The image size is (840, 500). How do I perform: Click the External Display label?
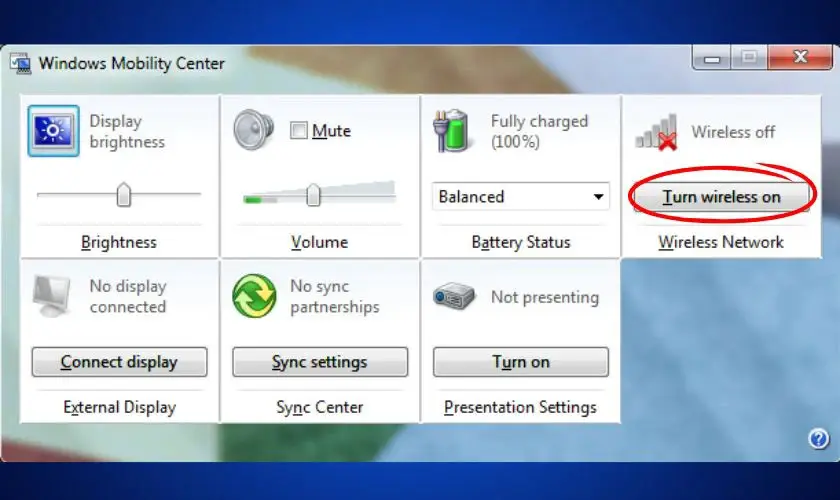119,407
